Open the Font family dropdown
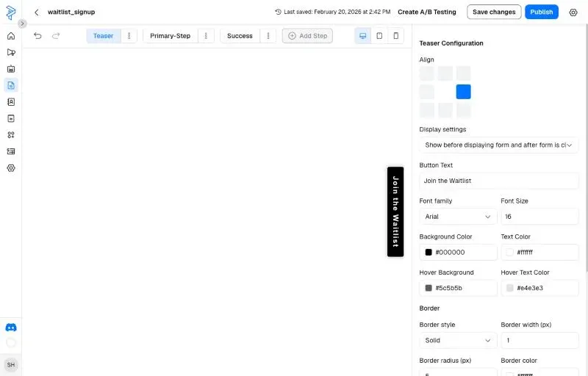The width and height of the screenshot is (588, 376). [x=458, y=217]
